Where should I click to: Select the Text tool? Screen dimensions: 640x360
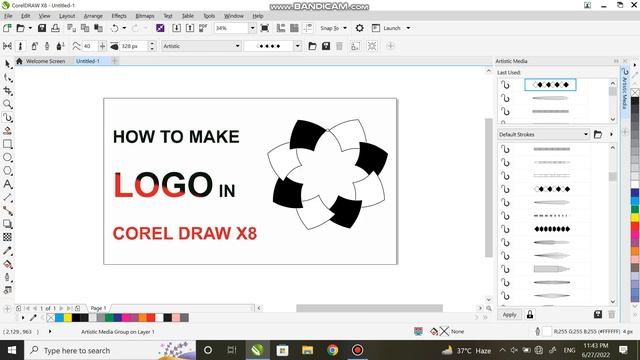tap(7, 184)
